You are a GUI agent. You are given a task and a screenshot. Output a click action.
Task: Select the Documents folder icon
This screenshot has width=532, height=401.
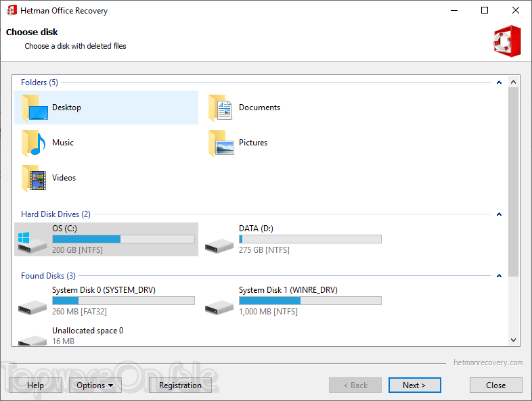pyautogui.click(x=221, y=108)
